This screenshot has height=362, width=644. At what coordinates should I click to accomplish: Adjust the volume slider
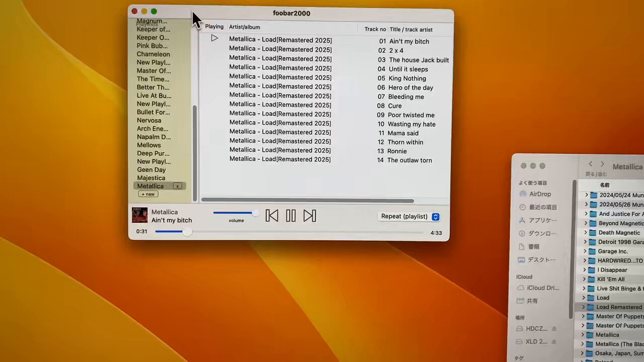pos(236,213)
